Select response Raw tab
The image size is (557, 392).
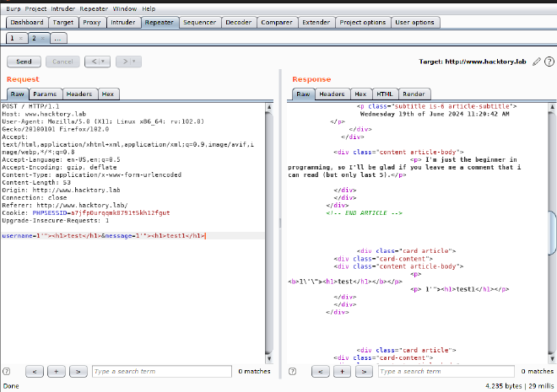click(303, 94)
